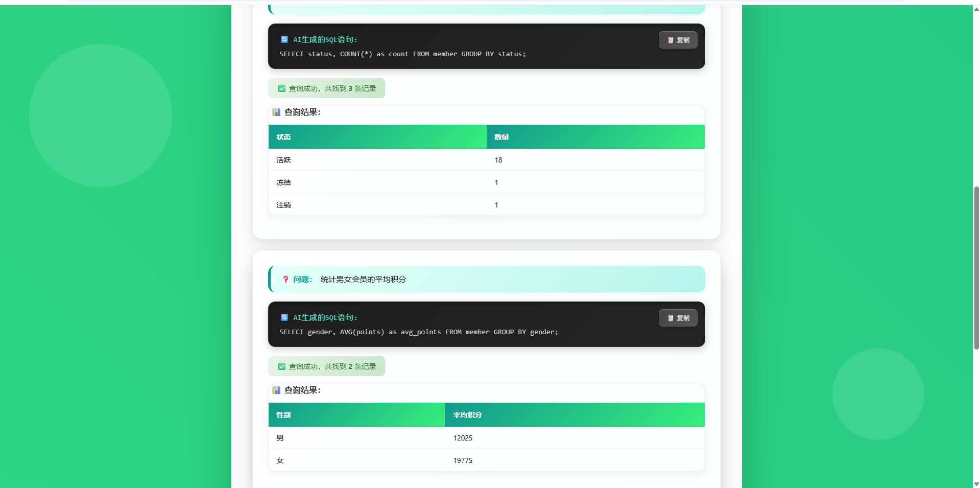Click the green checkmark in 3 条记录 message
Image resolution: width=980 pixels, height=488 pixels.
click(x=282, y=88)
